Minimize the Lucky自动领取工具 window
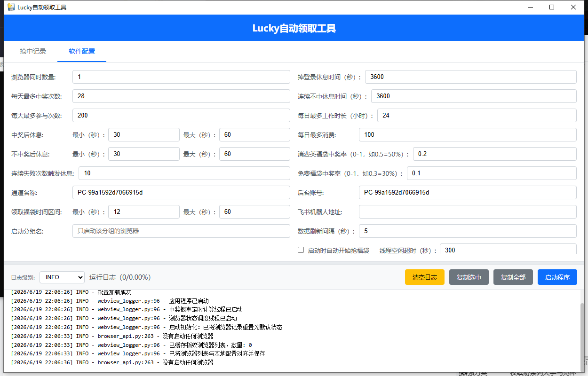The width and height of the screenshot is (588, 376). pyautogui.click(x=530, y=7)
